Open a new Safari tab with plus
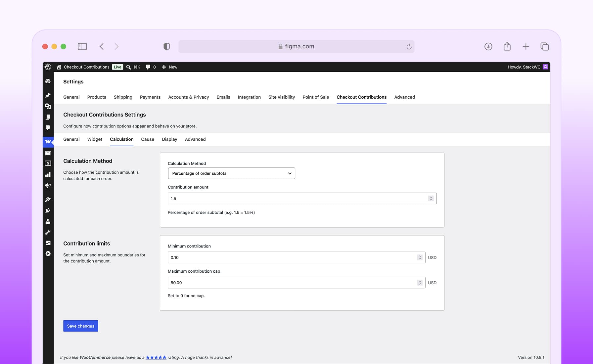 (x=526, y=47)
